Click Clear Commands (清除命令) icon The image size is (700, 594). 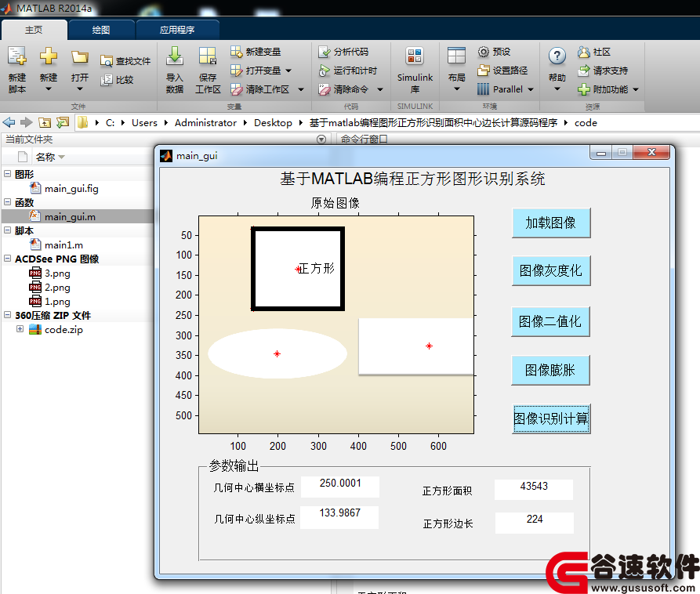tap(324, 89)
